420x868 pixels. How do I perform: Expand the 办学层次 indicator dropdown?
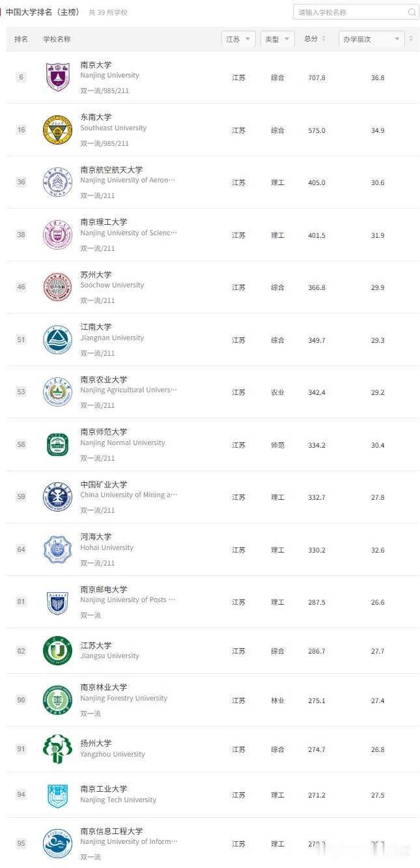pos(372,39)
